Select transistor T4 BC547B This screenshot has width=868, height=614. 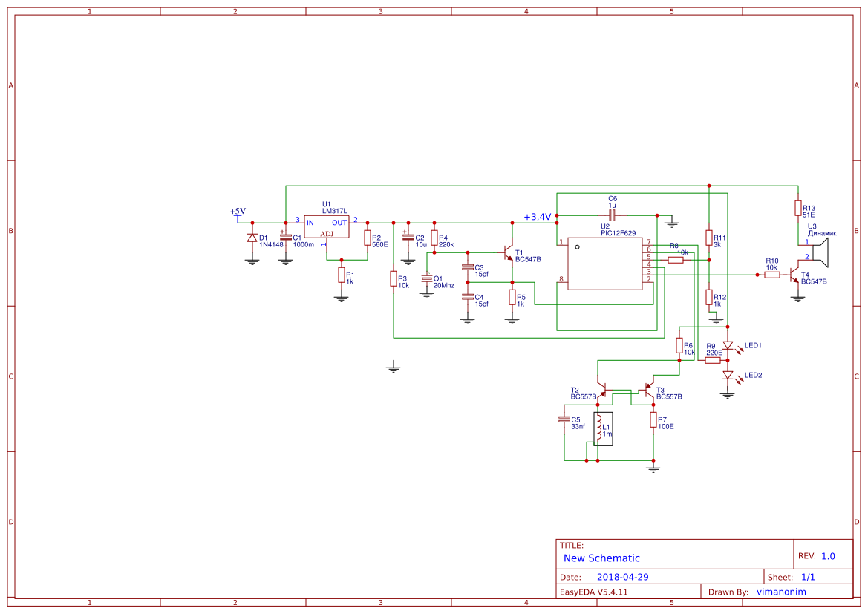click(x=794, y=275)
